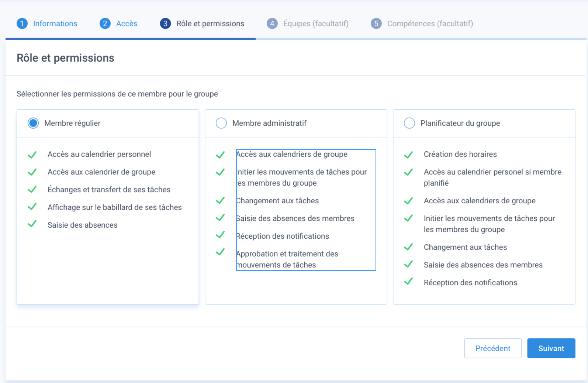The image size is (588, 383).
Task: Click 'Échanges et transfert de ses tâches'
Action: pos(109,190)
